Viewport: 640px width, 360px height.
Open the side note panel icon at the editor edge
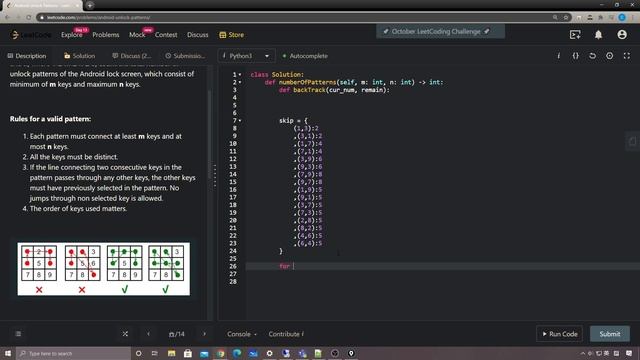pos(633,142)
